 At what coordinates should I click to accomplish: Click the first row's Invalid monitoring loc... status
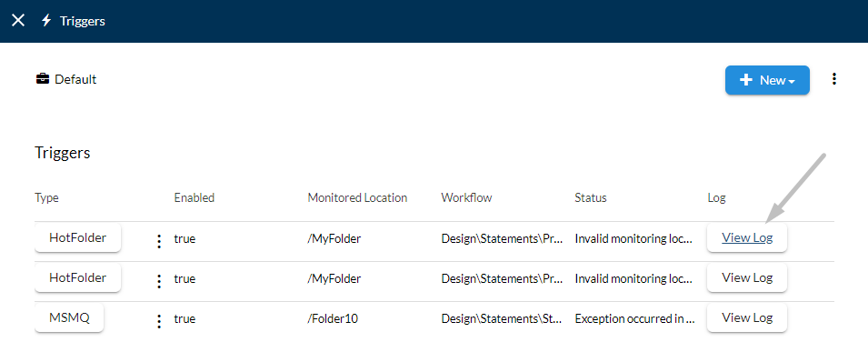coord(634,239)
